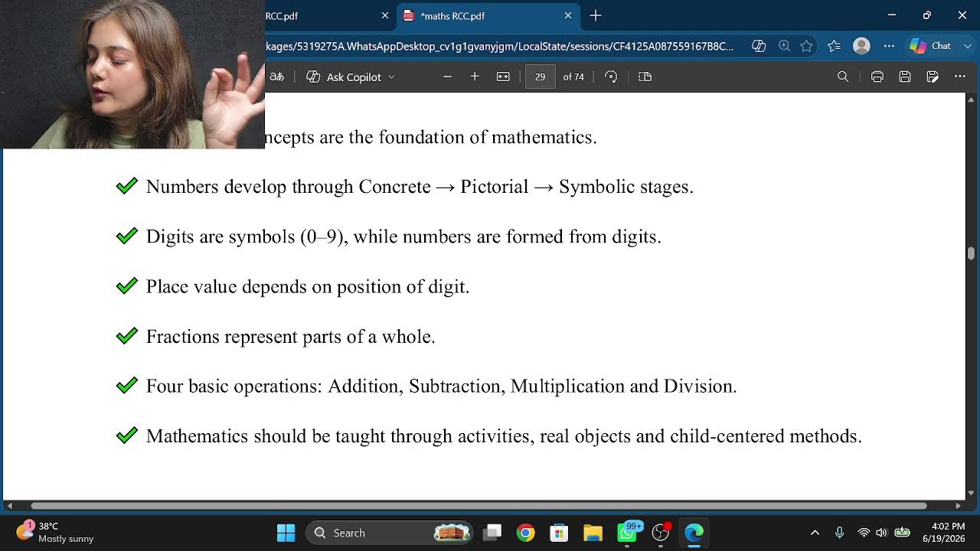Switch page view layout
Image resolution: width=980 pixels, height=551 pixels.
pos(645,77)
